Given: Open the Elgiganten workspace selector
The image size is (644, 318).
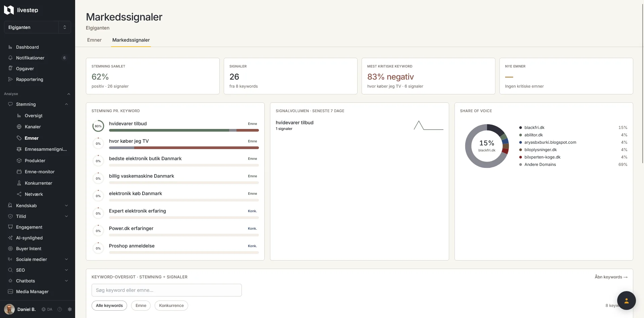Looking at the screenshot, I should [x=38, y=27].
